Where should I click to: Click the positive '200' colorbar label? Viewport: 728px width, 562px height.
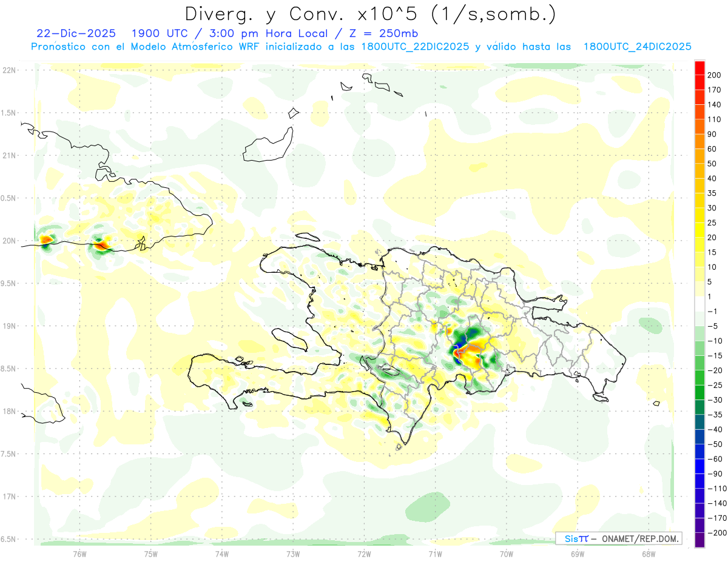point(714,75)
